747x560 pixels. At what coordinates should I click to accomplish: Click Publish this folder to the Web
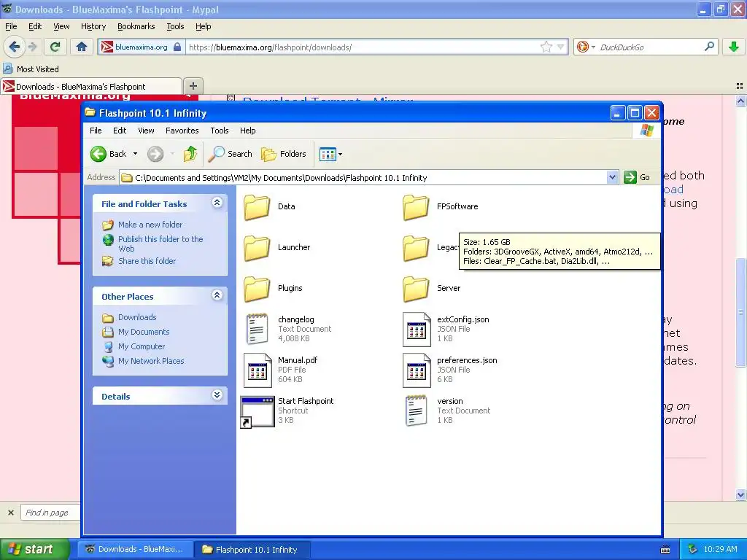[160, 244]
